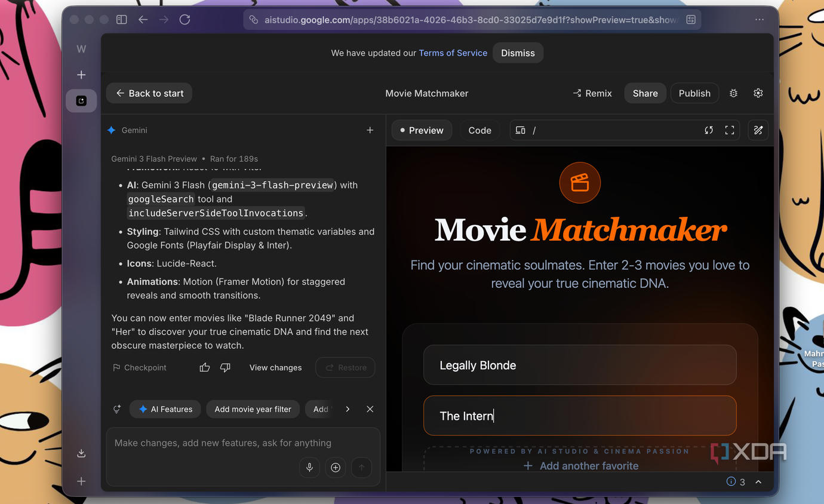Click the fullscreen preview icon
The width and height of the screenshot is (824, 504).
click(x=730, y=130)
